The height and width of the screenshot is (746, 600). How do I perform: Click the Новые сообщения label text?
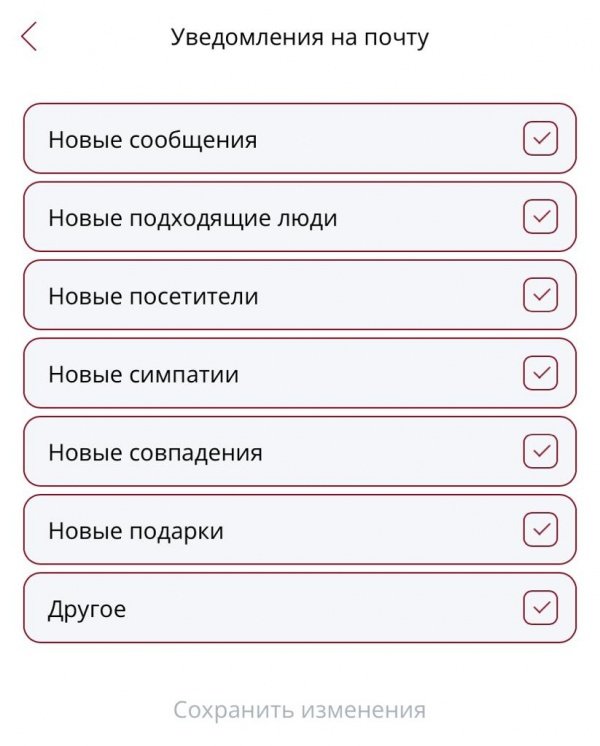tap(152, 140)
